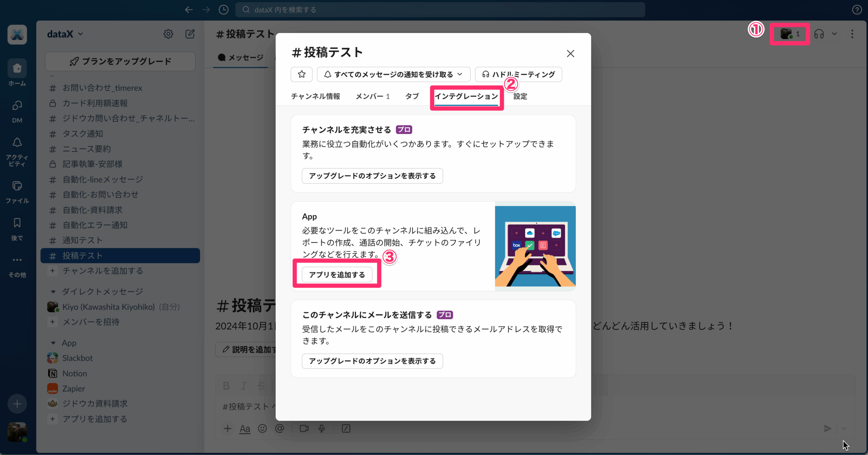The width and height of the screenshot is (868, 455).
Task: Open the attach plus icon in the composer
Action: coord(228,429)
